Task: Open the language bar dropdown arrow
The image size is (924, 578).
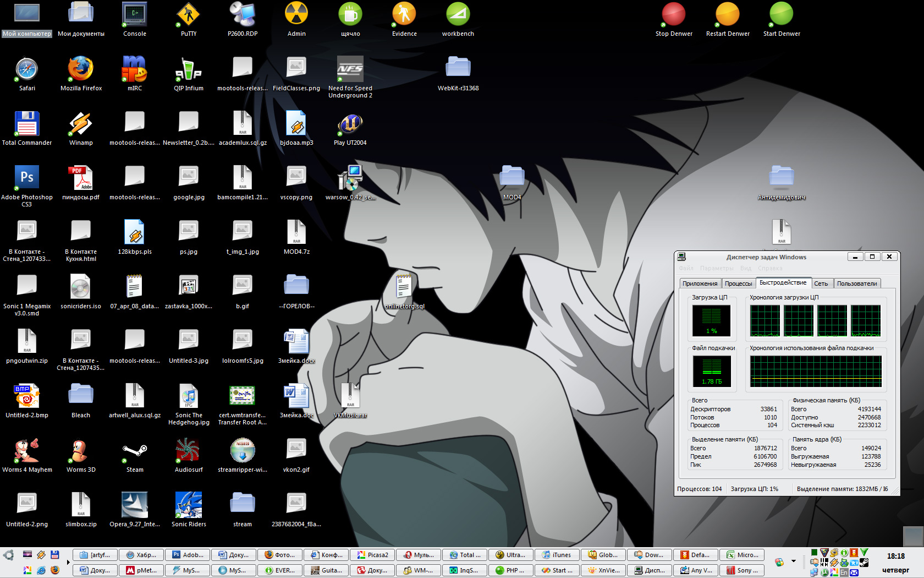Action: pos(793,561)
